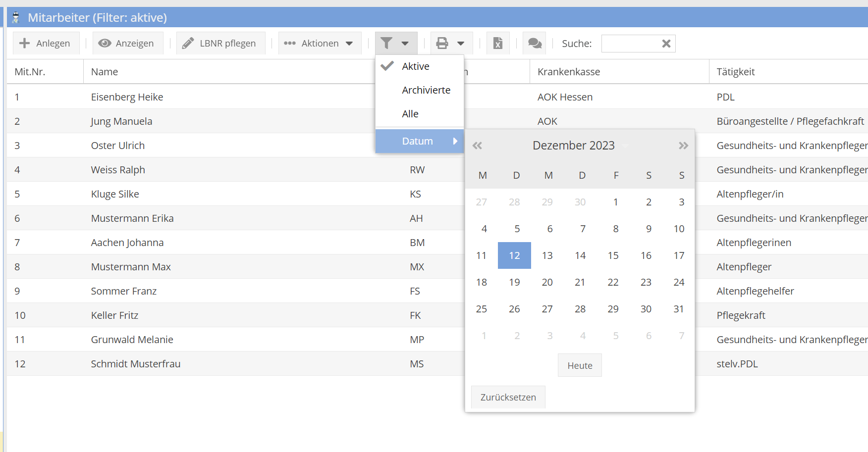Click the printer icon
Screen dimensions: 868x452
coord(442,44)
